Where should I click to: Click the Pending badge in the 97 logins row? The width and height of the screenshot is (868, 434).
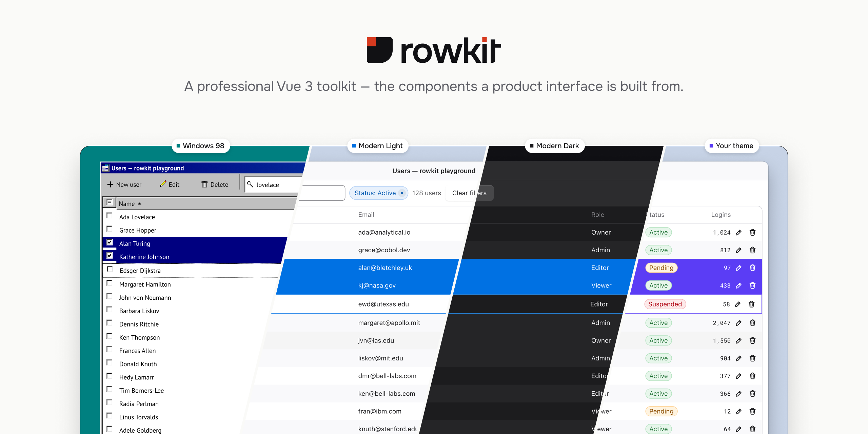click(x=661, y=268)
